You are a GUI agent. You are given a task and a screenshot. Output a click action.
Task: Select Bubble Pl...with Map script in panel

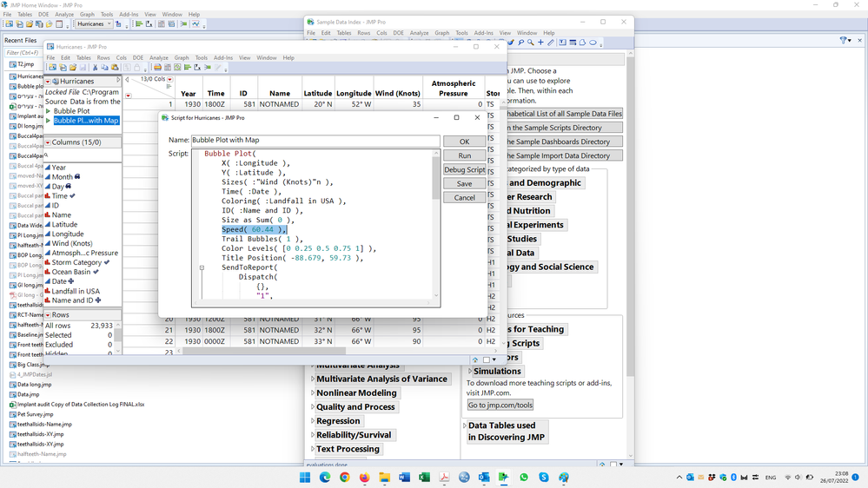pyautogui.click(x=86, y=121)
